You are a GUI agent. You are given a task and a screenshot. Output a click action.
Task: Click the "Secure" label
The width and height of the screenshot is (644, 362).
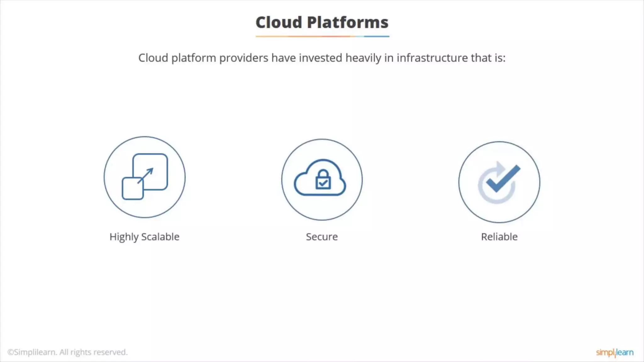322,237
